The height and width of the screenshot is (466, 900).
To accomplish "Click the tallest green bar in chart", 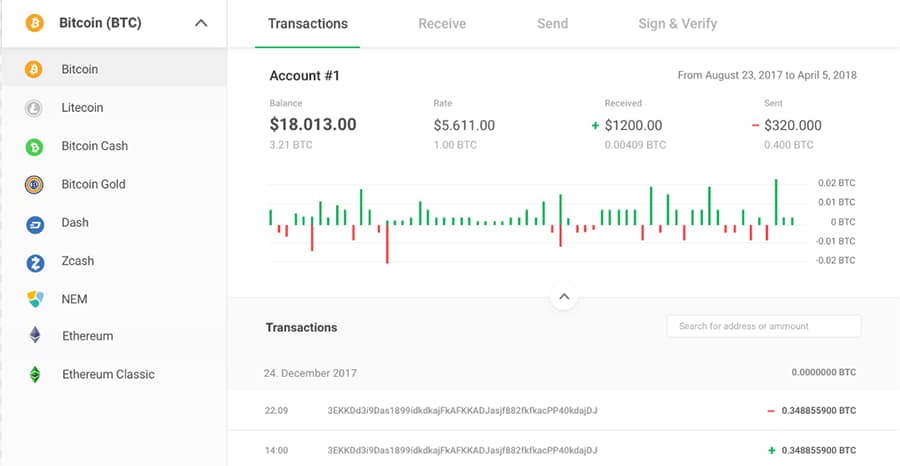I will tap(775, 202).
